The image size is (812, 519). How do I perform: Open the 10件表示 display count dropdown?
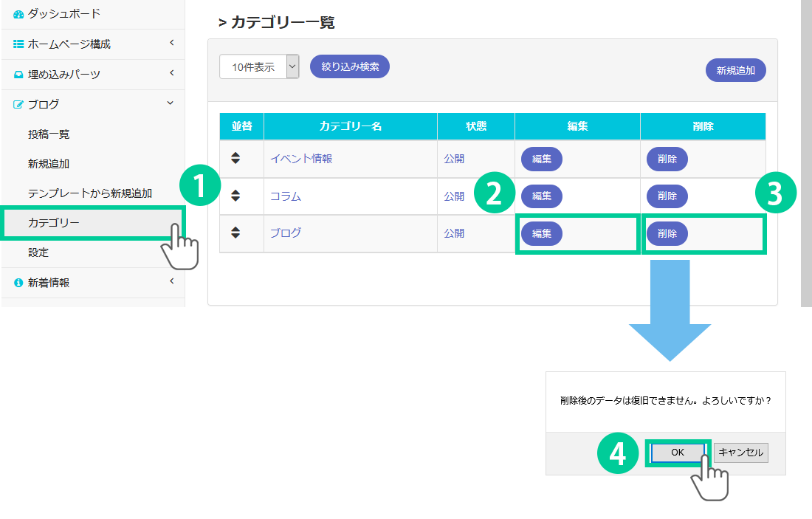259,66
